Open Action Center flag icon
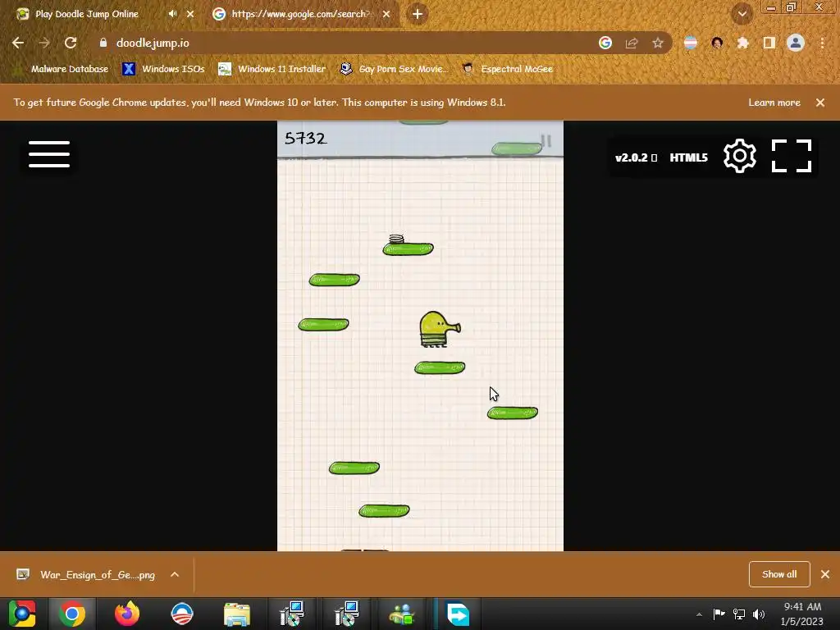Screen dimensions: 840x630 pos(719,614)
